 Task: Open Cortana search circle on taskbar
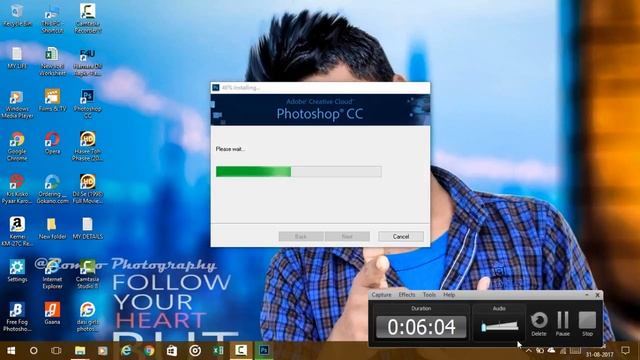click(x=33, y=351)
